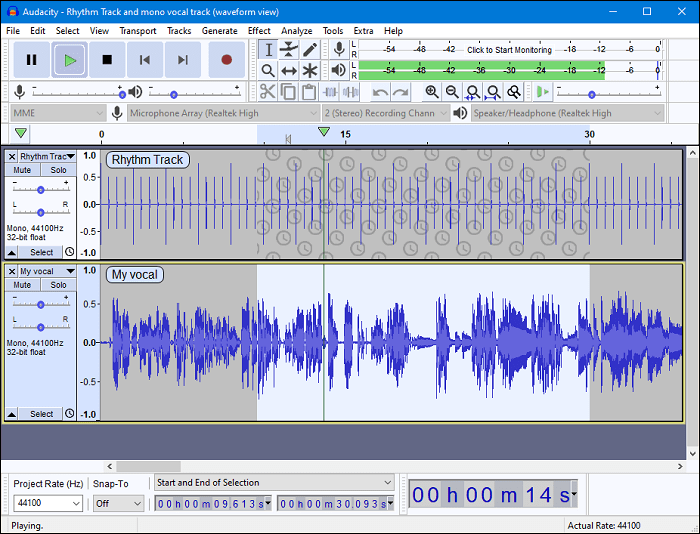This screenshot has height=534, width=700.
Task: Toggle sync-lock clock on Rhythm Track
Action: coord(69,252)
